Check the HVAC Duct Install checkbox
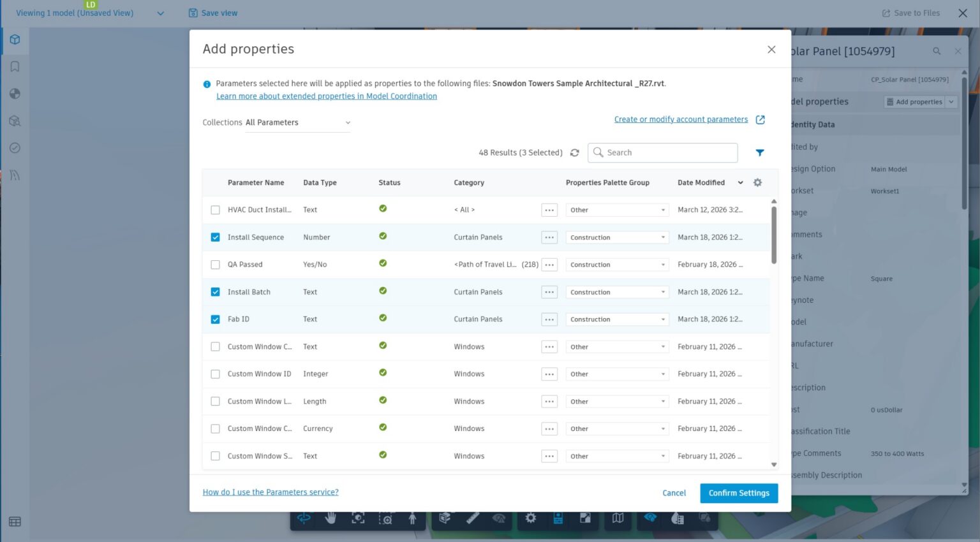980x542 pixels. tap(215, 210)
